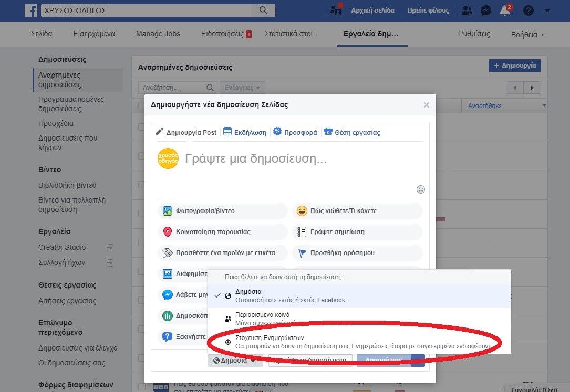Switch to Προσφορά tab
Image resolution: width=570 pixels, height=392 pixels.
pyautogui.click(x=295, y=132)
